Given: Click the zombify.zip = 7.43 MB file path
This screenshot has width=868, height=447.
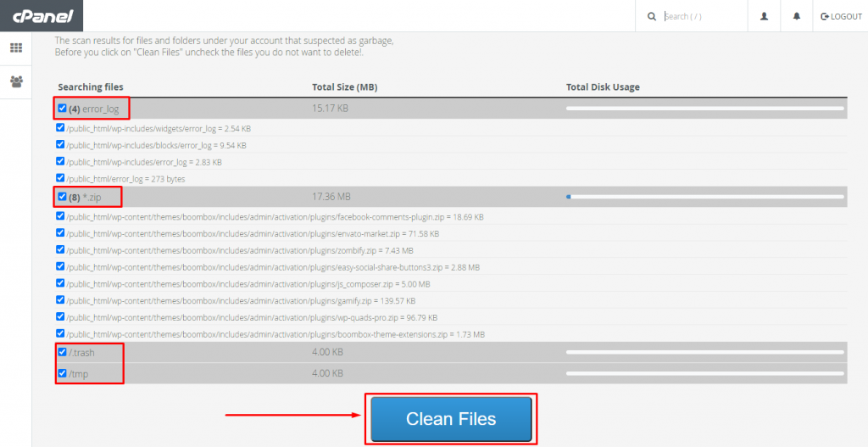Looking at the screenshot, I should pyautogui.click(x=240, y=250).
